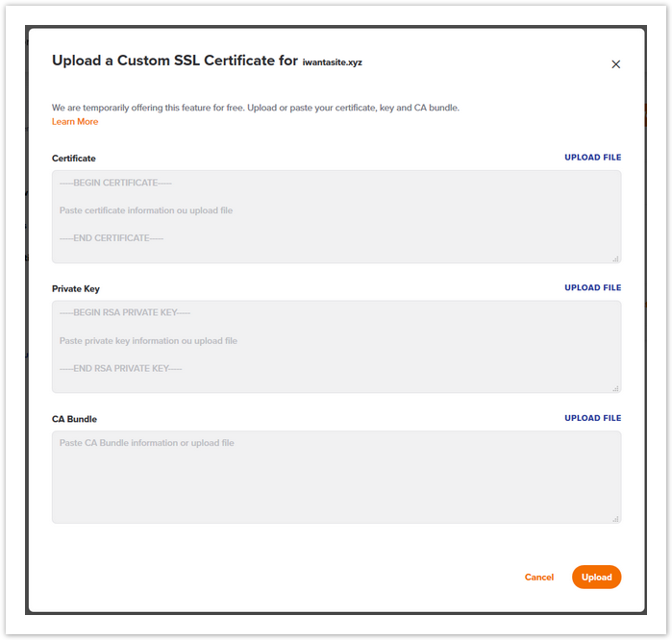Click the CA Bundle field label
The height and width of the screenshot is (640, 672).
tap(75, 419)
